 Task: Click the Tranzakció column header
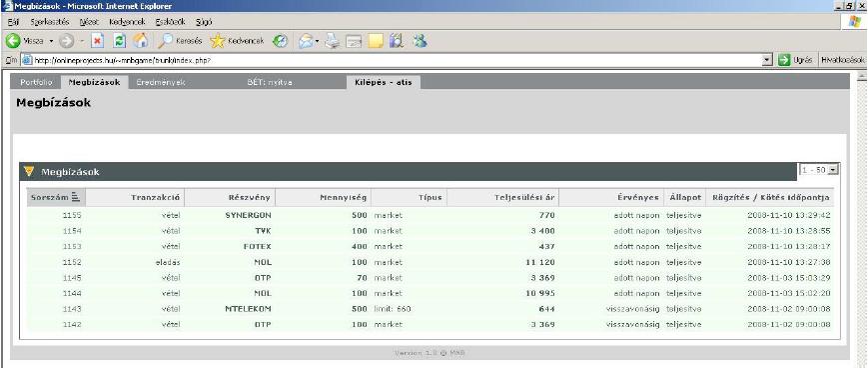click(x=135, y=197)
